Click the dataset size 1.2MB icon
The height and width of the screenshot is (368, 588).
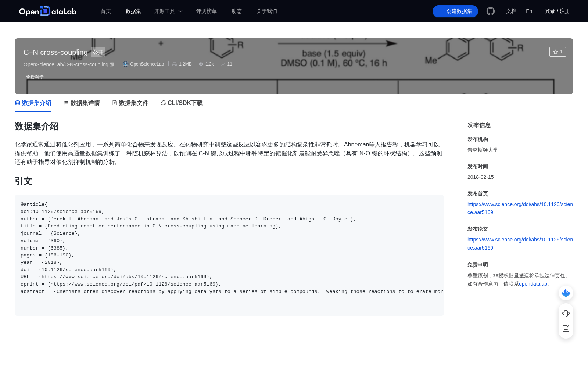point(175,64)
